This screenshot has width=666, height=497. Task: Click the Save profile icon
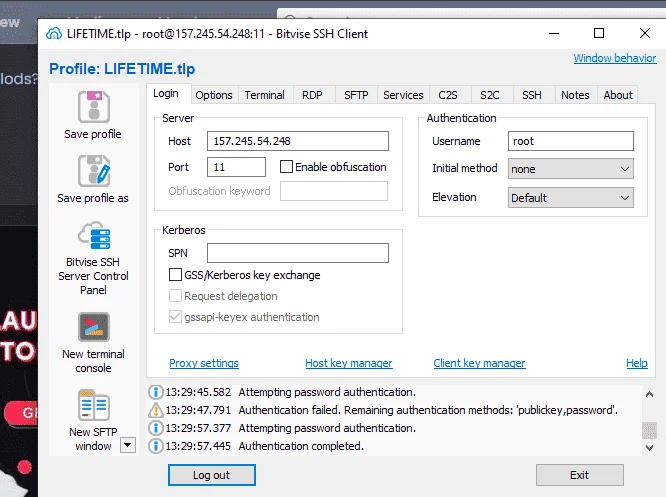[x=94, y=107]
